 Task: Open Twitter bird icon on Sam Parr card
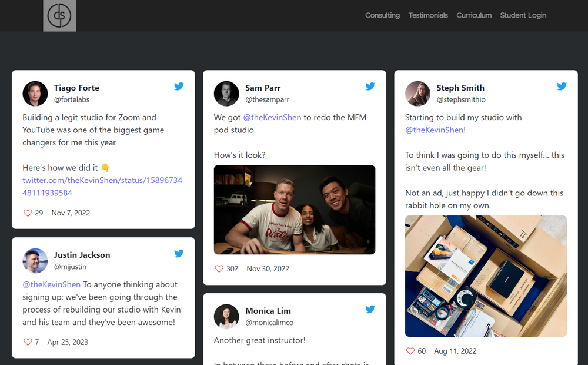click(x=370, y=87)
